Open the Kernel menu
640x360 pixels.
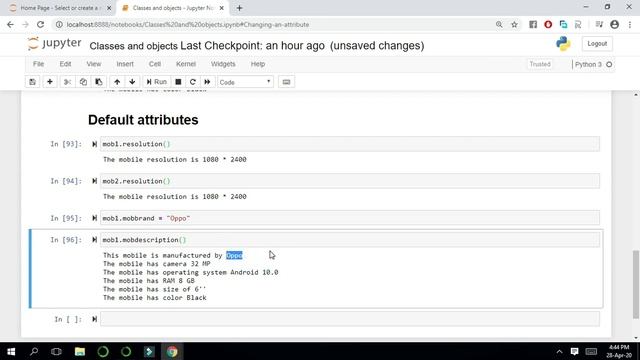186,64
